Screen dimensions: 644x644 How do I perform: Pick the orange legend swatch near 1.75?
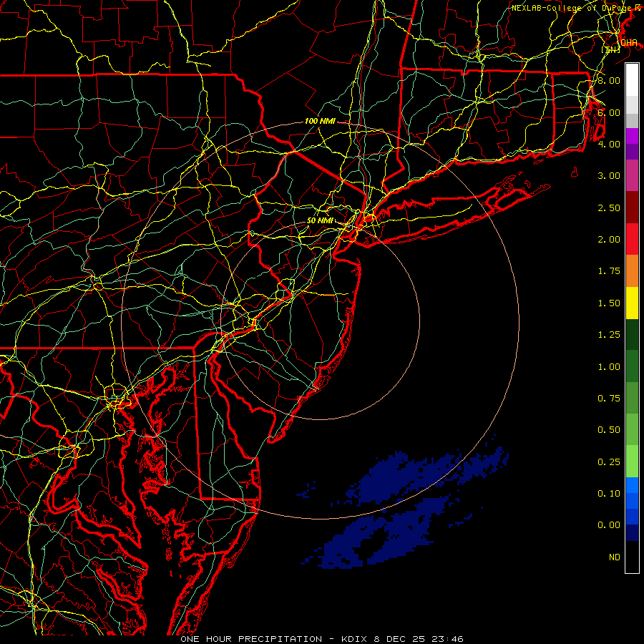[x=632, y=270]
